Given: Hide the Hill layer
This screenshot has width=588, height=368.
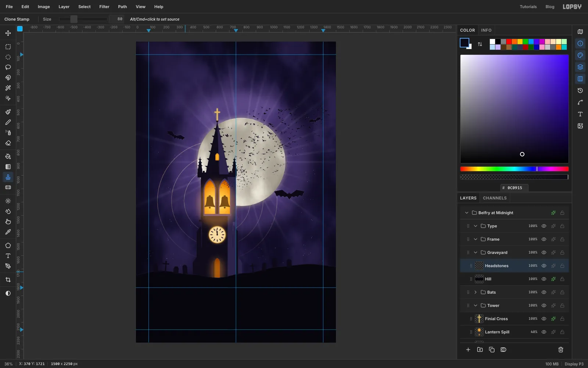Looking at the screenshot, I should pos(544,279).
